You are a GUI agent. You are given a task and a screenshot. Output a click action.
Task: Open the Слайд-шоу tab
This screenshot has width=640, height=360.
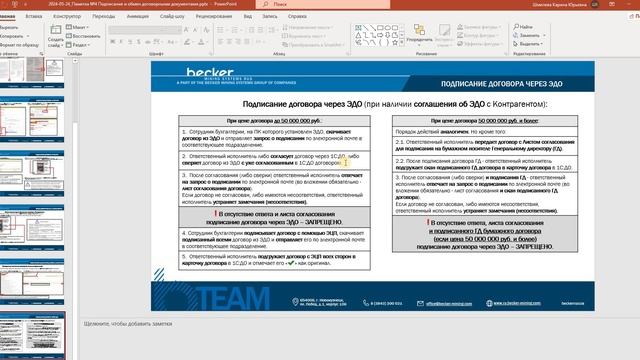[x=172, y=16]
